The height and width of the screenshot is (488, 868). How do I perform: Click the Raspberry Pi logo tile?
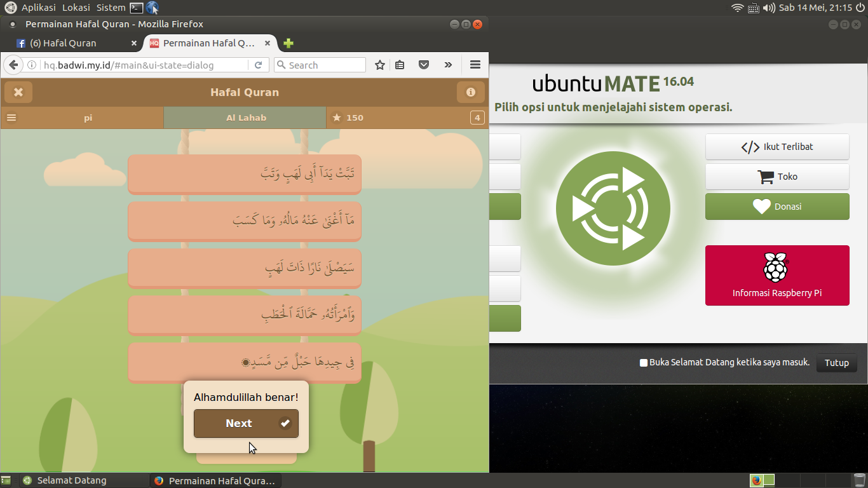pyautogui.click(x=775, y=267)
